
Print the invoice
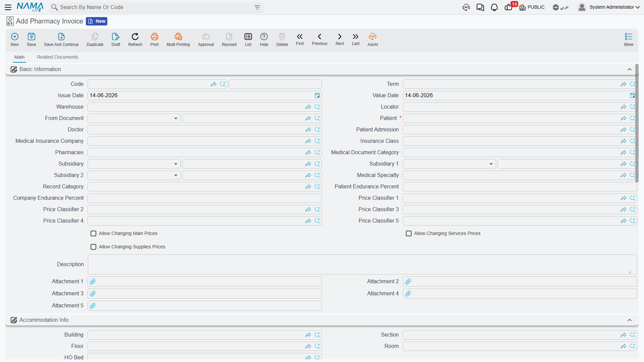(155, 40)
